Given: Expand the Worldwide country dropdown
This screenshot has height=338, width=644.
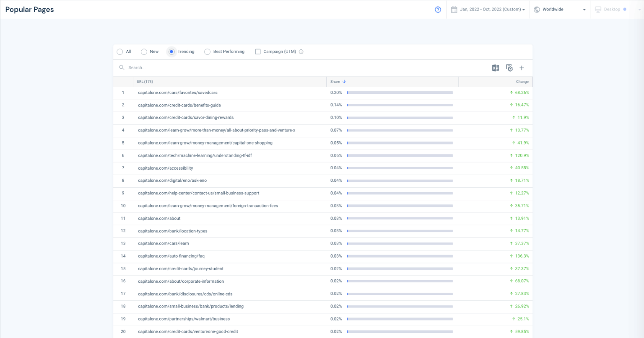Looking at the screenshot, I should tap(584, 9).
